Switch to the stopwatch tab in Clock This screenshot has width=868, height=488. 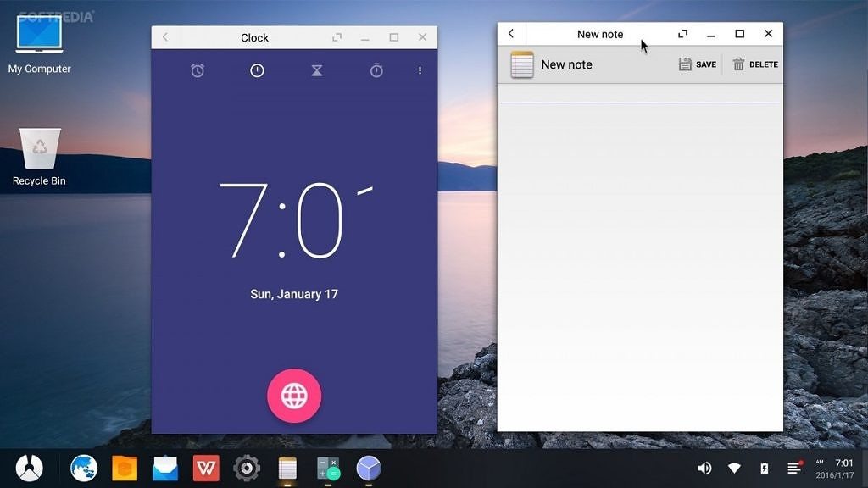(376, 70)
